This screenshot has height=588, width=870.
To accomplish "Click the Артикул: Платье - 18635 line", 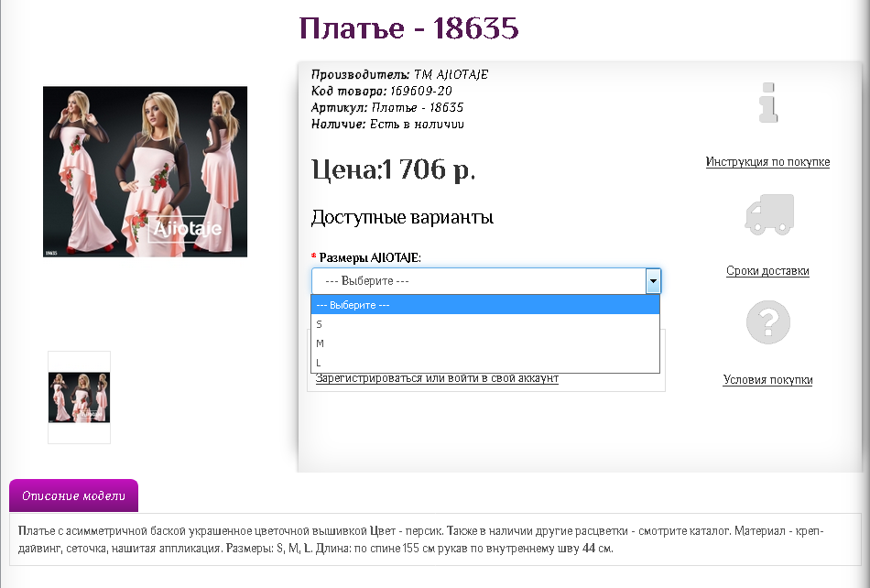I will (387, 107).
